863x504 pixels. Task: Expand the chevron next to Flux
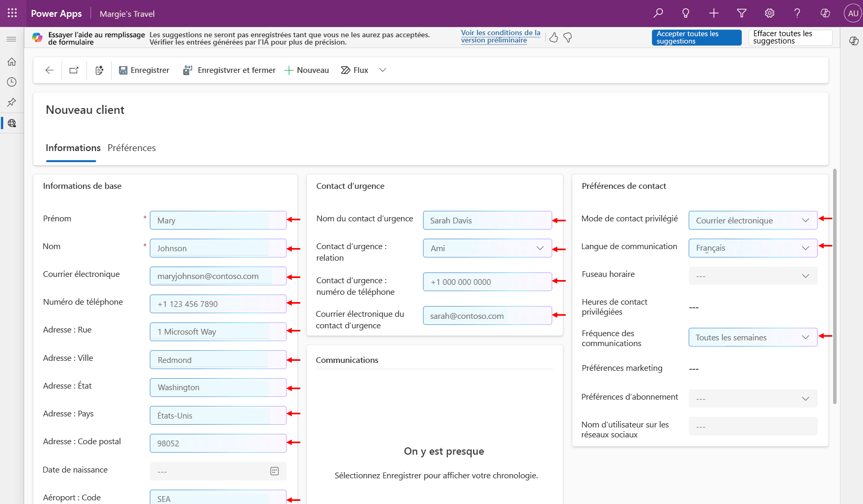(x=382, y=70)
